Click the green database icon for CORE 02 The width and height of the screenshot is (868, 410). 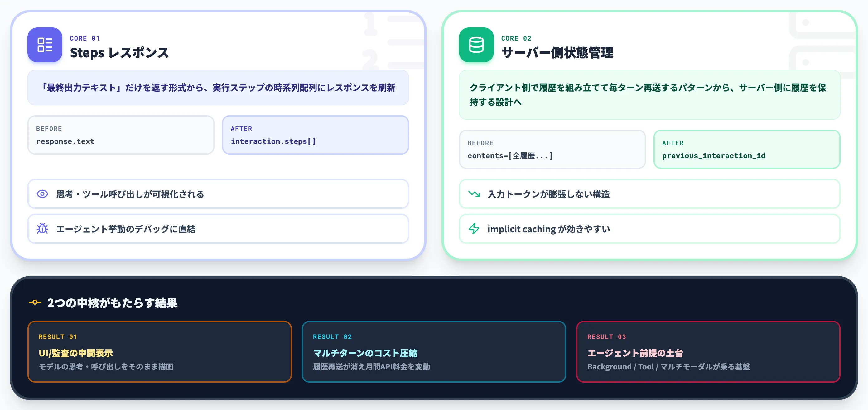pyautogui.click(x=476, y=45)
